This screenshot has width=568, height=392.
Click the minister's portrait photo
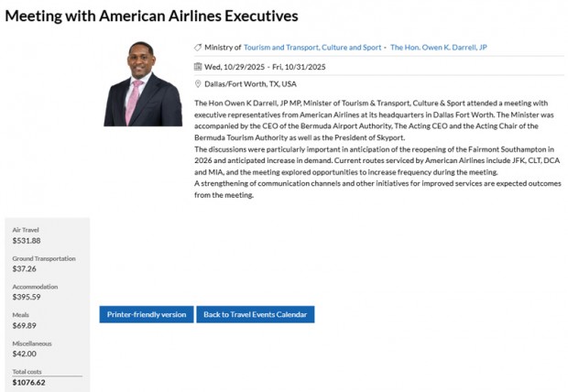[143, 84]
